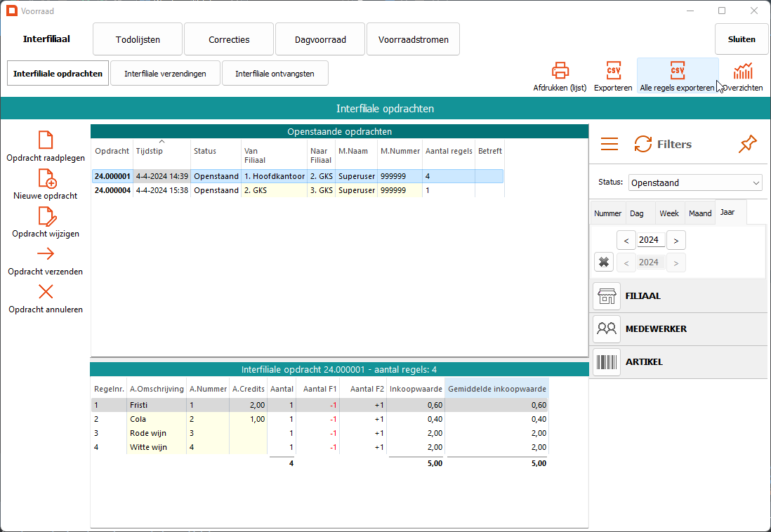Toggle the pin icon in the Filters panel

(x=748, y=144)
